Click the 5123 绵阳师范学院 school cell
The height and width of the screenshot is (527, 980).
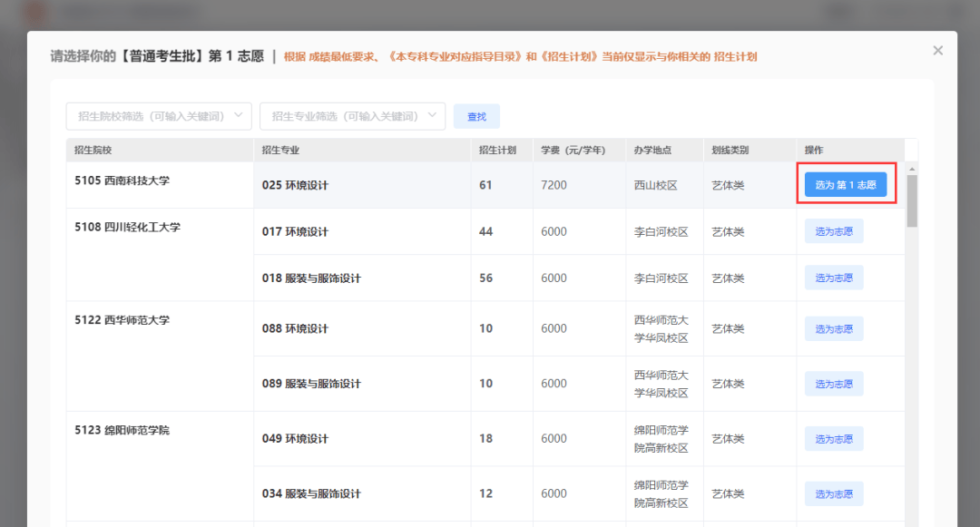point(122,430)
